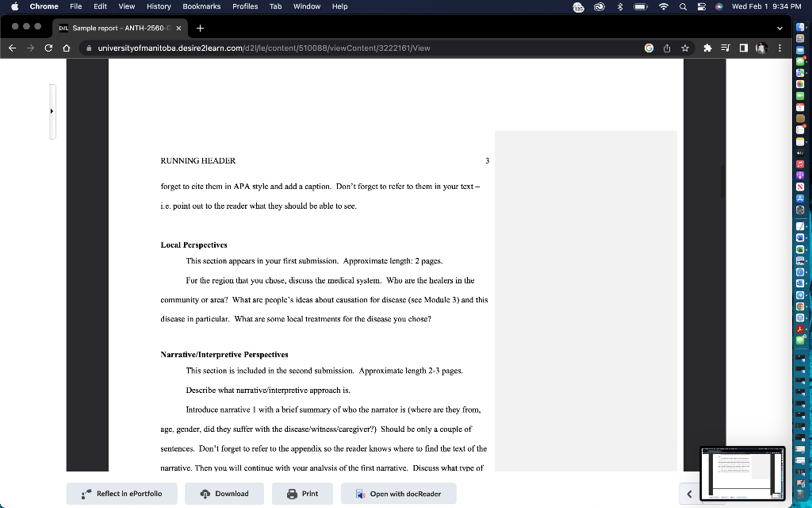Open with docReader
812x508 pixels.
click(x=398, y=493)
